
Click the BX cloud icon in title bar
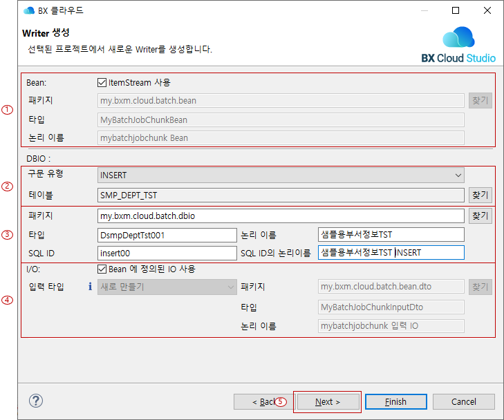point(29,10)
